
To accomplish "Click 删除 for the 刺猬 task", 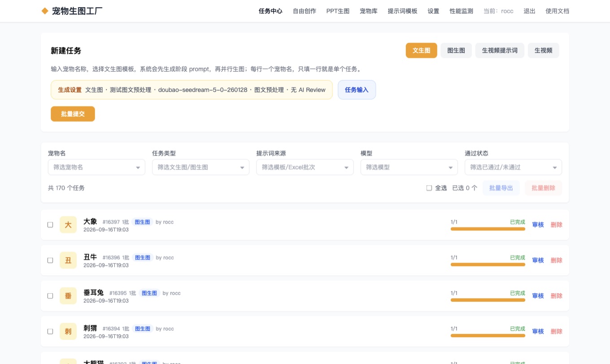I will [556, 331].
